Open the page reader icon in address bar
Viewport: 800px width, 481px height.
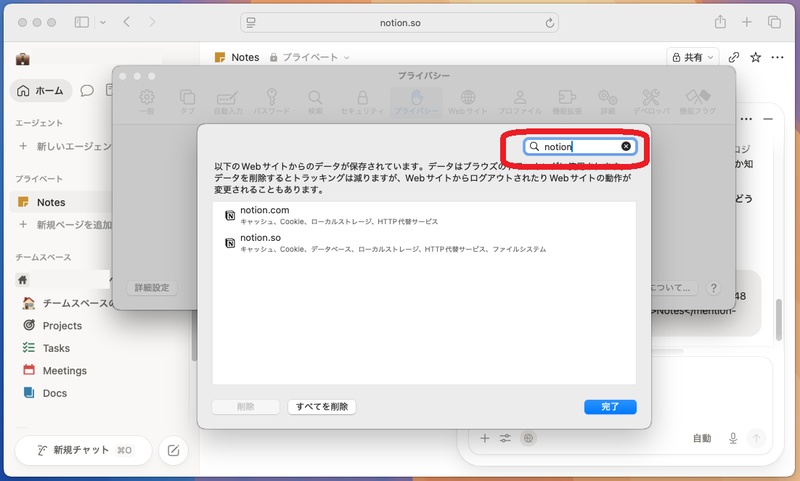pyautogui.click(x=251, y=22)
